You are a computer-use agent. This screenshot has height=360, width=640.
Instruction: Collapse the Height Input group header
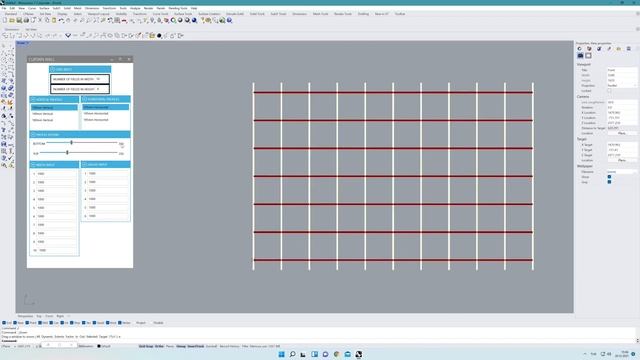click(x=106, y=164)
